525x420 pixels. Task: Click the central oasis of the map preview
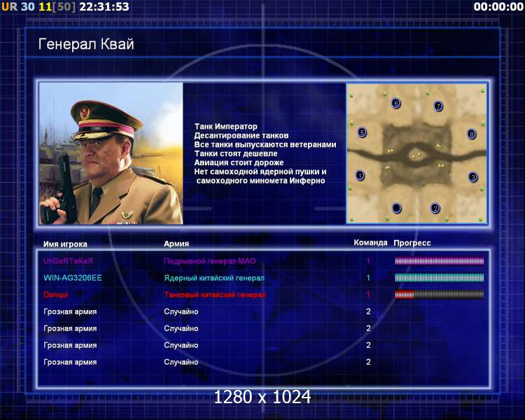pyautogui.click(x=416, y=155)
